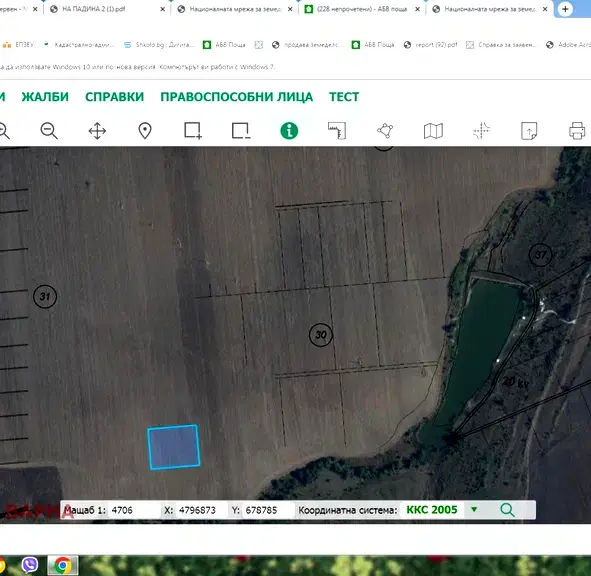Screen dimensions: 591x576
Task: Open a new browser tab
Action: click(565, 9)
